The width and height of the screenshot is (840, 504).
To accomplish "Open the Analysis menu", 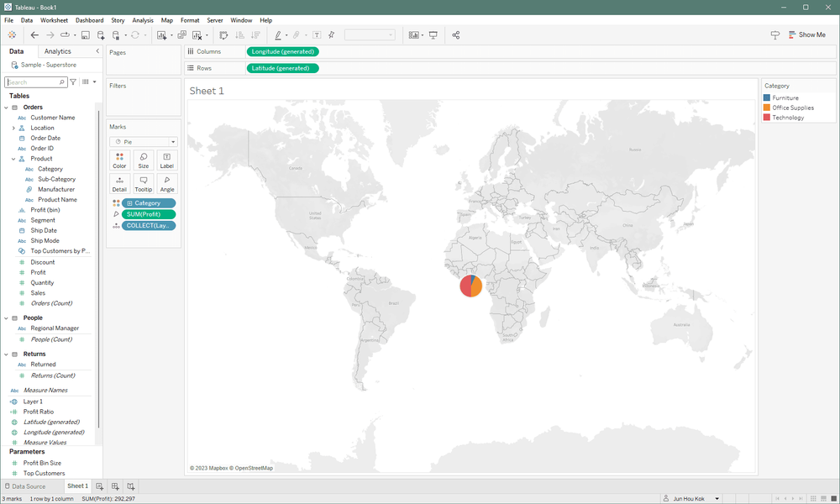I will coord(143,20).
